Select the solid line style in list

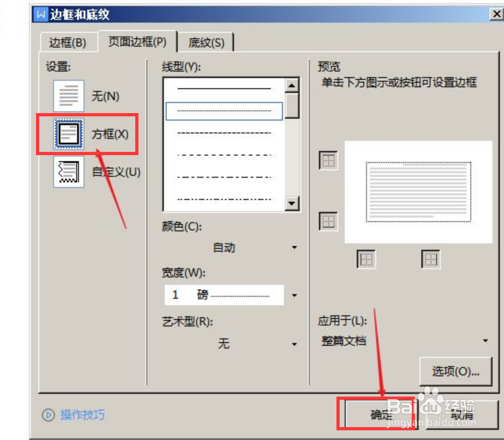[x=224, y=89]
